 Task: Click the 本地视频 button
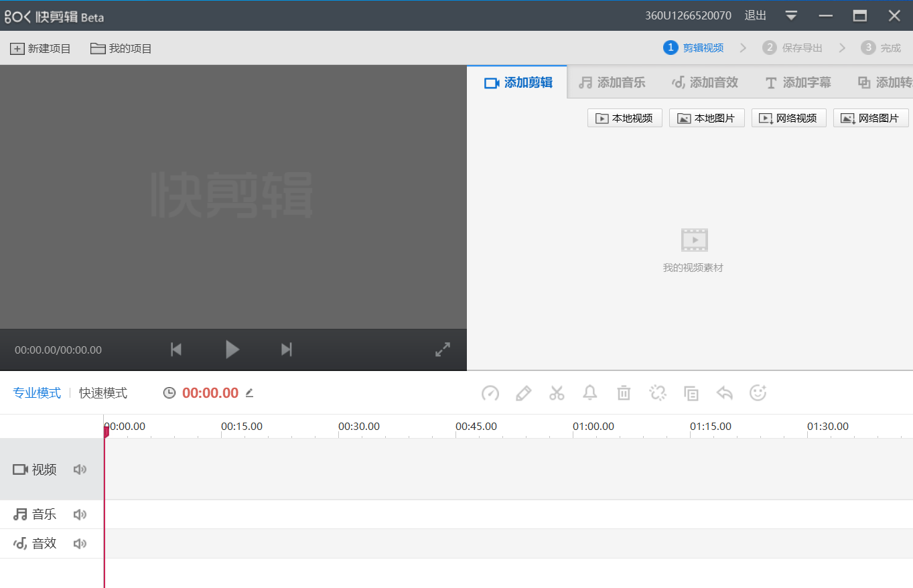(x=625, y=118)
